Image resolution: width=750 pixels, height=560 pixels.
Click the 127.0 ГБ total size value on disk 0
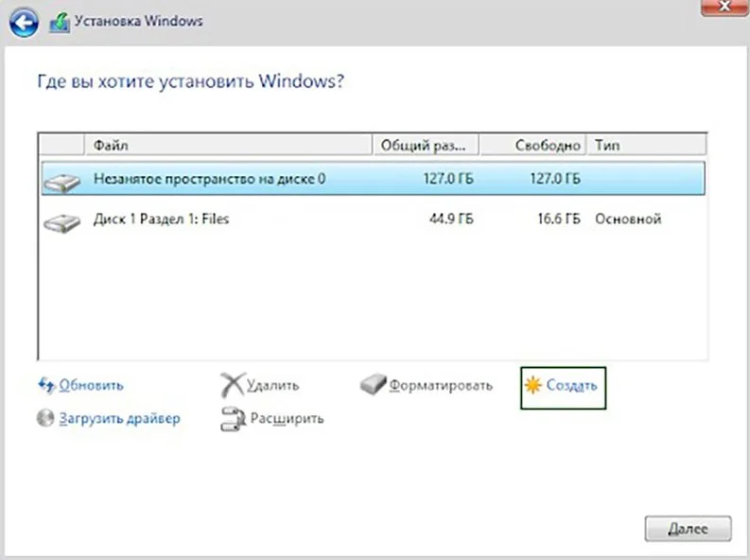pos(448,179)
